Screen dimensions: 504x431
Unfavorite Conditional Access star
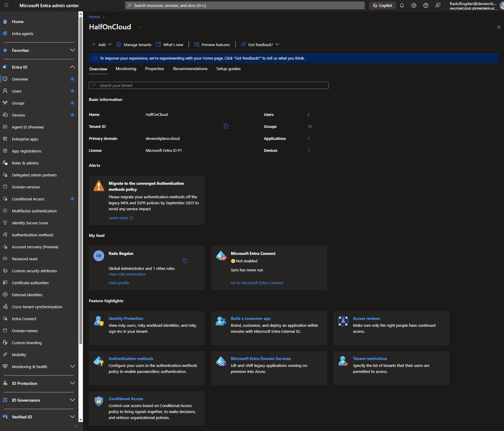pyautogui.click(x=72, y=199)
